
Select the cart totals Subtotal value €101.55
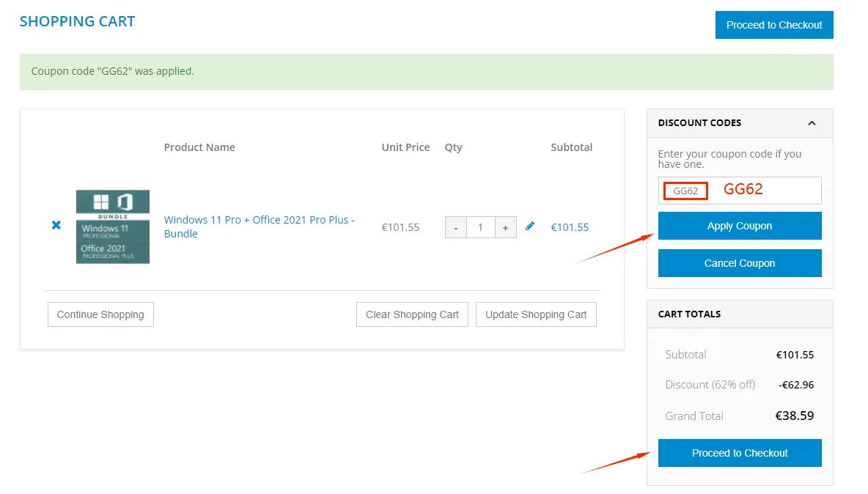(x=795, y=355)
